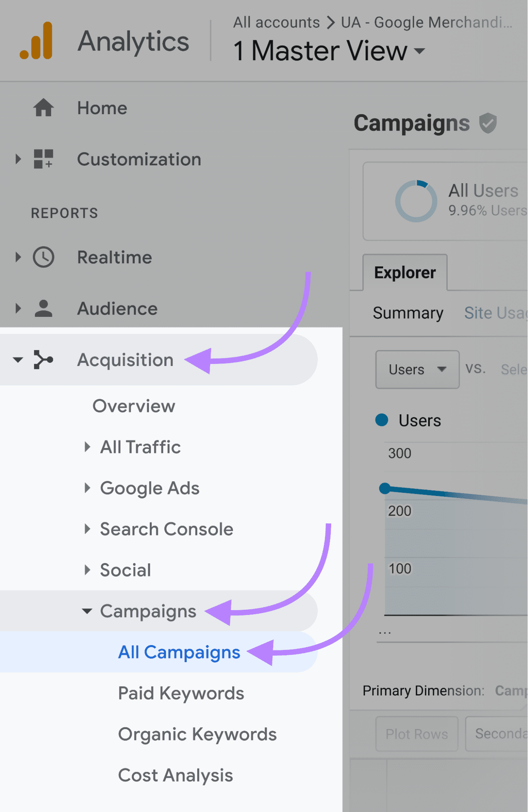Open the All Campaigns report
Image resolution: width=528 pixels, height=812 pixels.
pos(179,652)
